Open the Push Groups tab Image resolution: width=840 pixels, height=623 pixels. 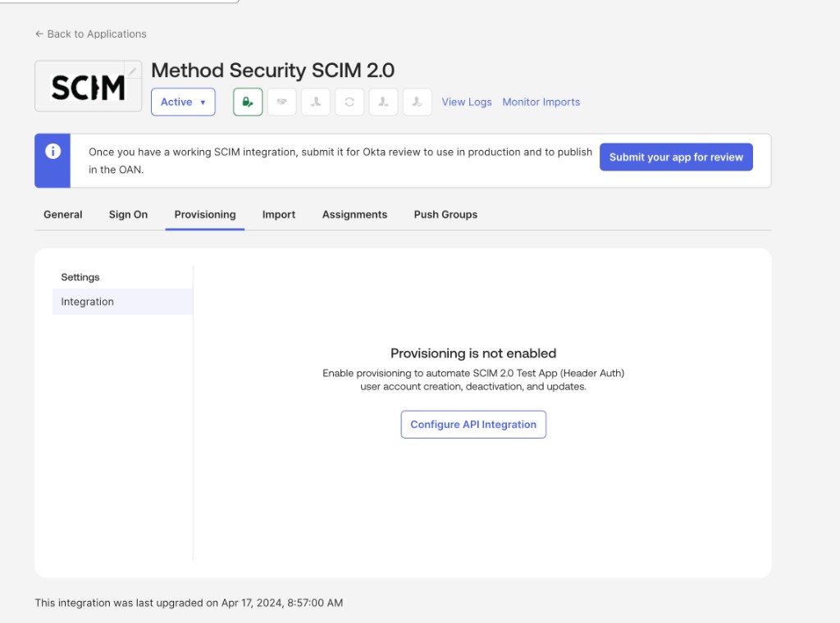coord(445,215)
